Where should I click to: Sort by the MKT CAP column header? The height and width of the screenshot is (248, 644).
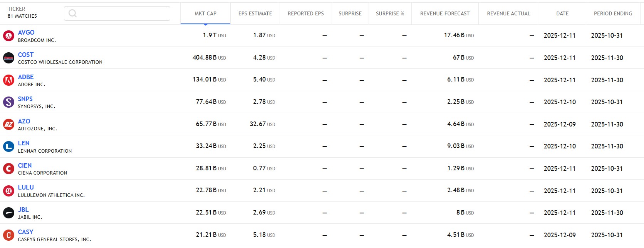tap(205, 13)
